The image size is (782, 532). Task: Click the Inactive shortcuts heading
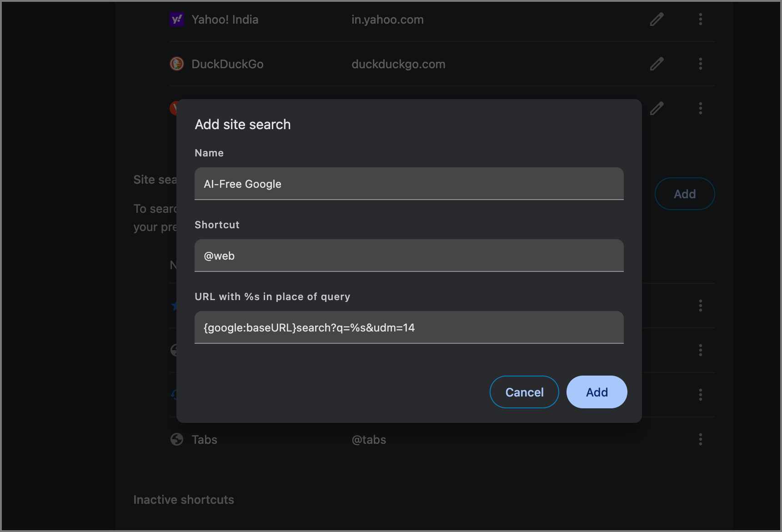point(183,499)
